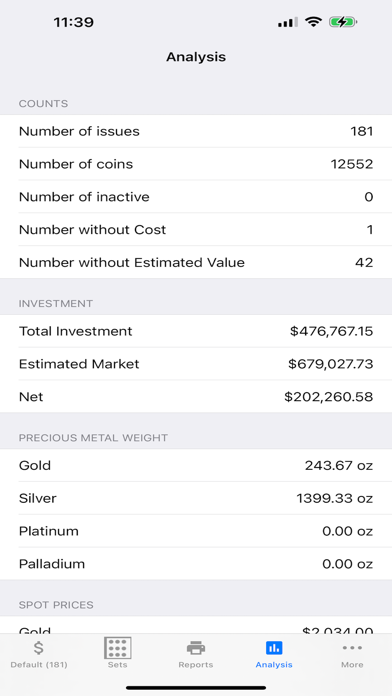Switch to the Reports tab label
The image size is (392, 696).
click(x=196, y=664)
